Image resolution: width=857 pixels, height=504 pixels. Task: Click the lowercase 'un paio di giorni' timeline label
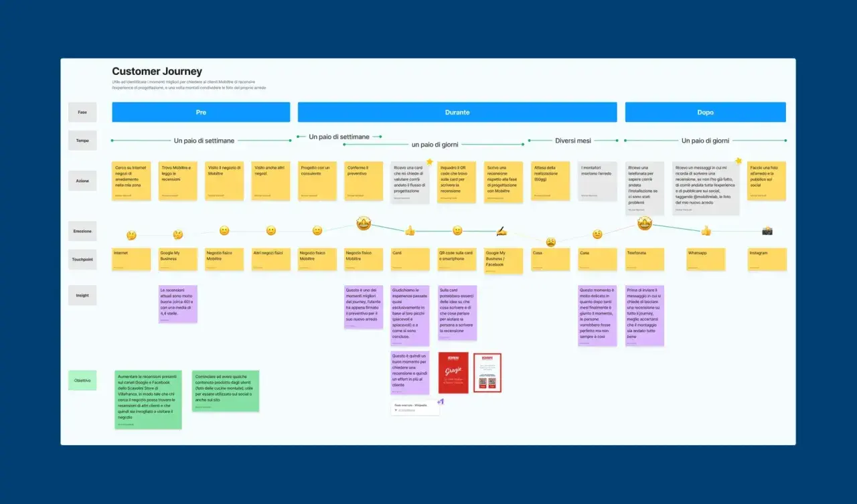pos(434,145)
